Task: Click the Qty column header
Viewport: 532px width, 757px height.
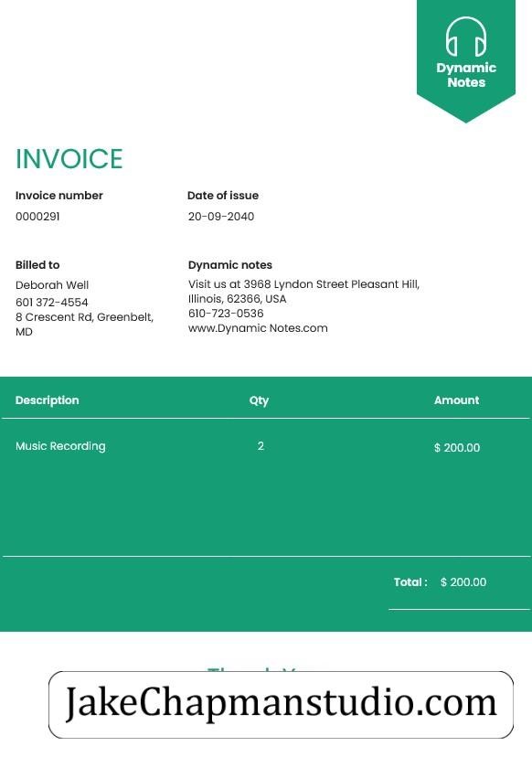Action: [x=259, y=400]
